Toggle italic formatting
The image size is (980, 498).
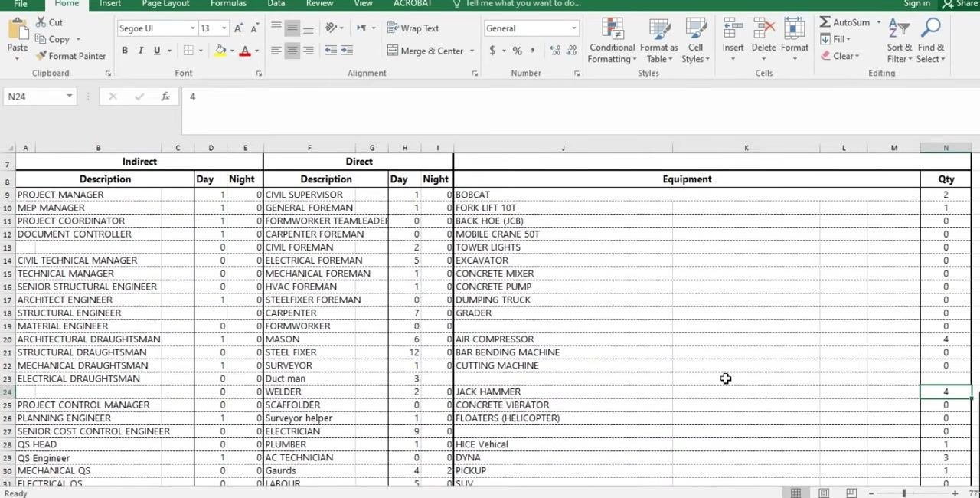coord(140,51)
